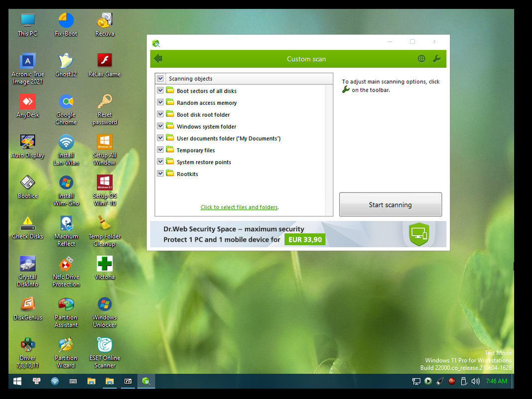Select the Fix-Boot desktop icon
Image resolution: width=532 pixels, height=399 pixels.
pyautogui.click(x=66, y=25)
